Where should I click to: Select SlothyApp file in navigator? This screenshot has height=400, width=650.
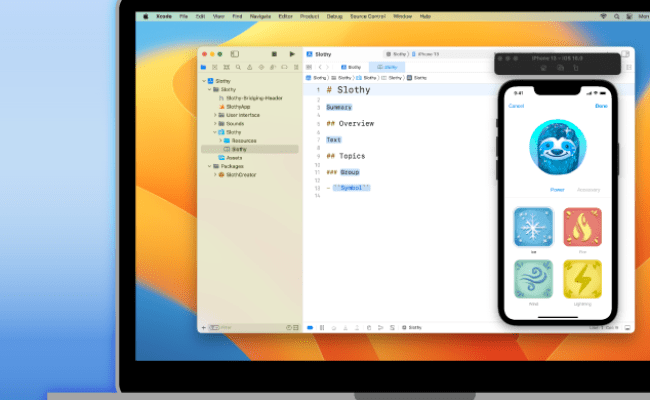[238, 107]
